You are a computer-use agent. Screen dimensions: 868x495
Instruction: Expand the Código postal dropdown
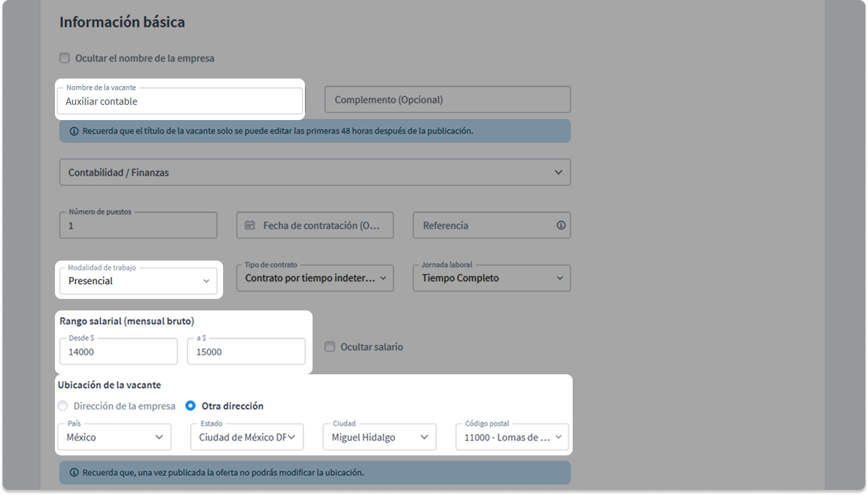point(511,438)
